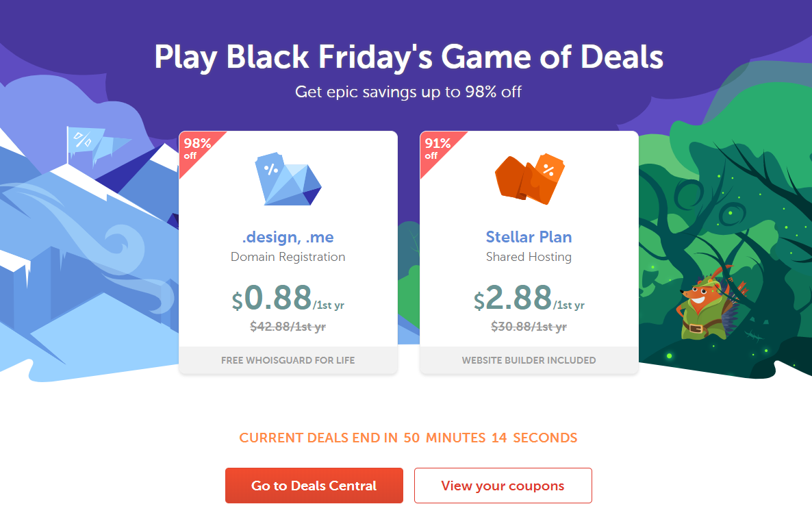This screenshot has height=528, width=812.
Task: Click the crossed-out $42.88 original price
Action: (x=288, y=327)
